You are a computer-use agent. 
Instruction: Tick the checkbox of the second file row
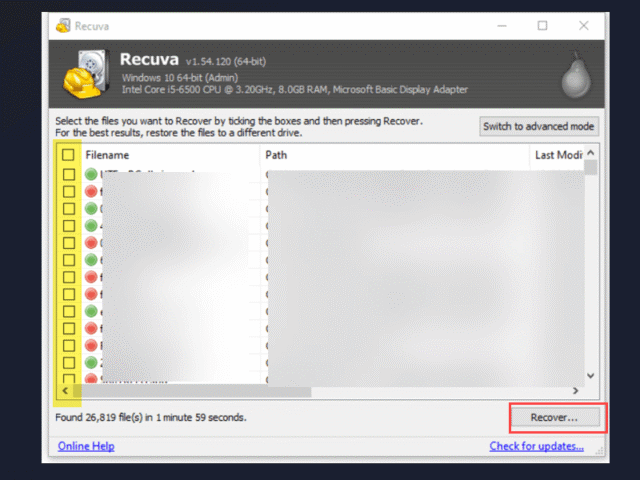pyautogui.click(x=69, y=191)
